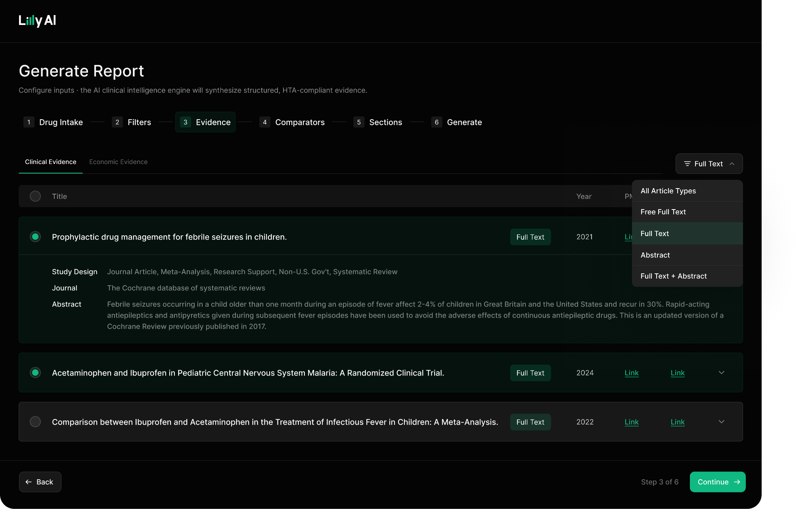This screenshot has width=812, height=509.
Task: Choose Free Full Text option
Action: point(687,212)
